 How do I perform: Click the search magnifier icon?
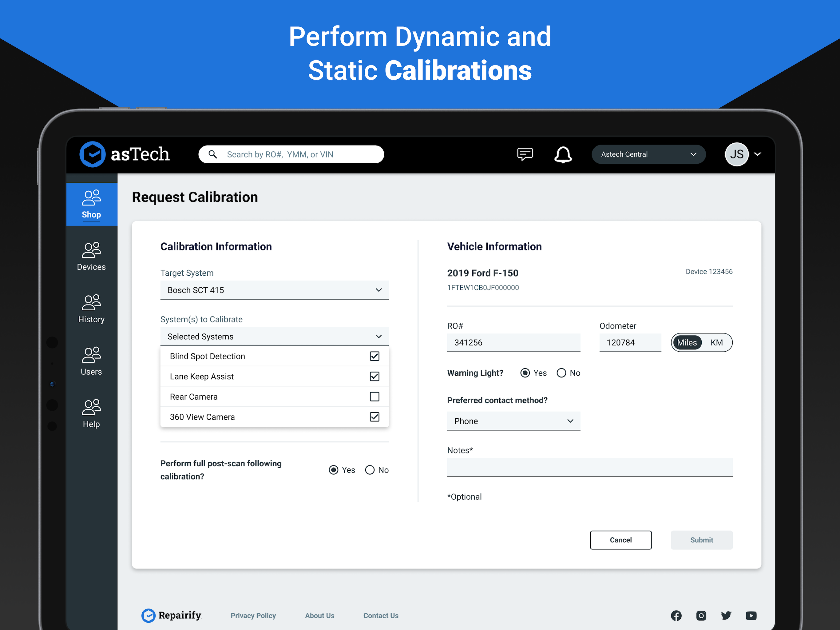click(x=213, y=154)
